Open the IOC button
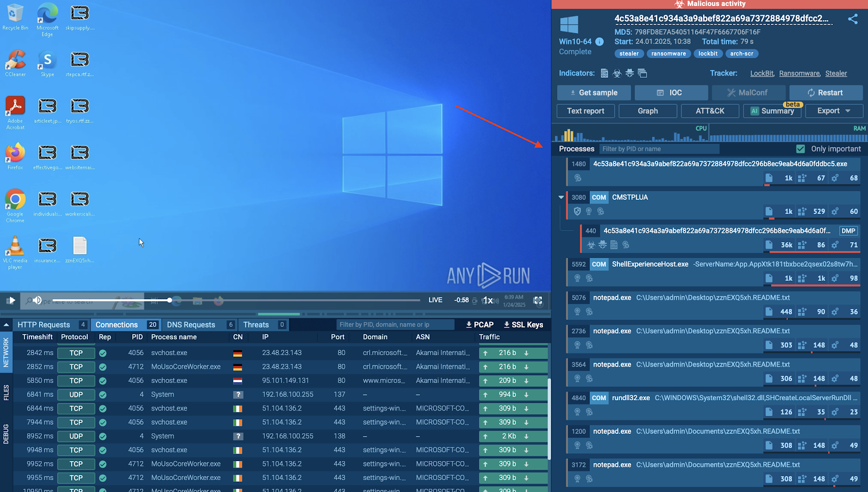The width and height of the screenshot is (868, 492). [x=671, y=93]
